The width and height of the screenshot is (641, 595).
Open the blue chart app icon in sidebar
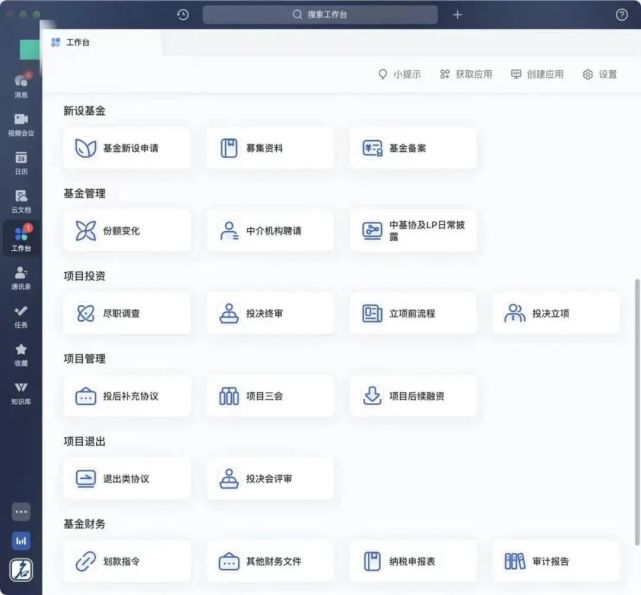[x=21, y=541]
